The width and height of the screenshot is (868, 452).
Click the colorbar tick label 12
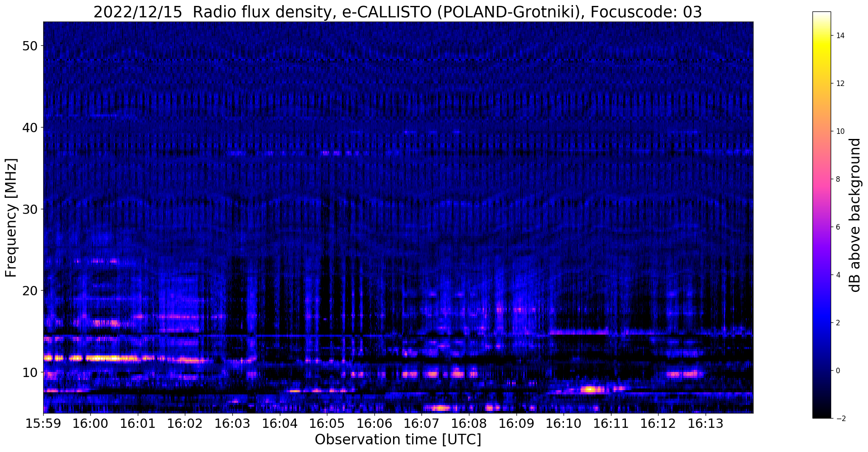tap(840, 83)
